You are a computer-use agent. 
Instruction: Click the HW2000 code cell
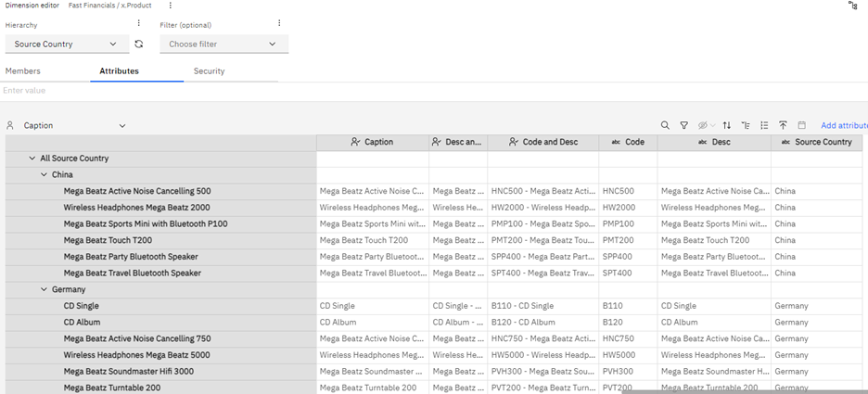(x=629, y=208)
